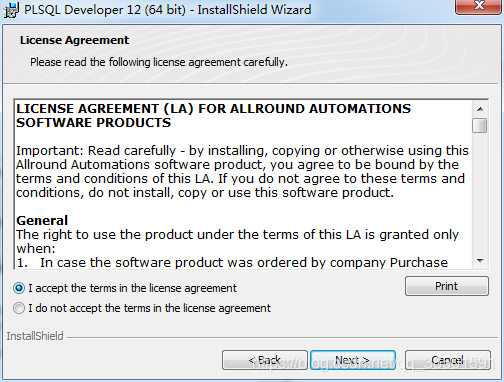Click the installer icon in title bar
504x382 pixels.
[x=11, y=10]
